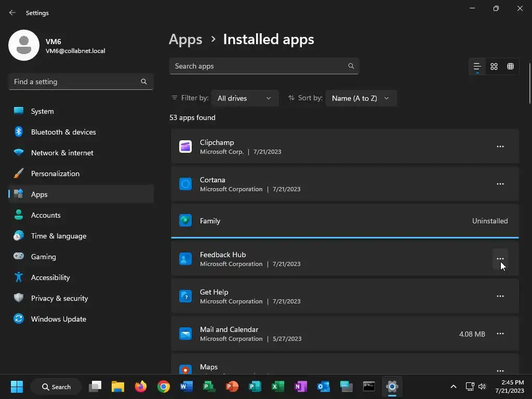
Task: Go to Privacy & security settings
Action: coord(59,298)
